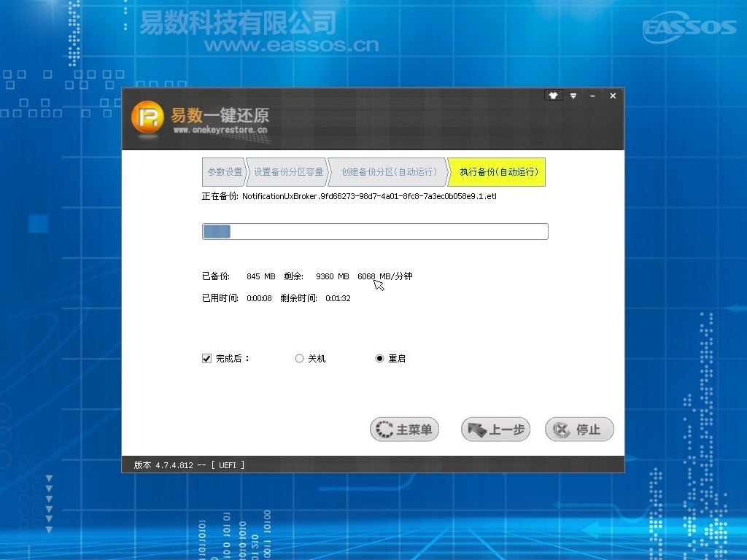Switch to 创建备份分区(自动运行) step
The width and height of the screenshot is (747, 560).
(388, 172)
